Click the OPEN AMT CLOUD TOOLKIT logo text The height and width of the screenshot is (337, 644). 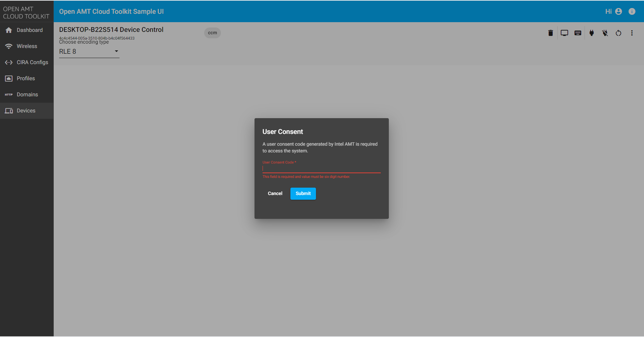(26, 13)
